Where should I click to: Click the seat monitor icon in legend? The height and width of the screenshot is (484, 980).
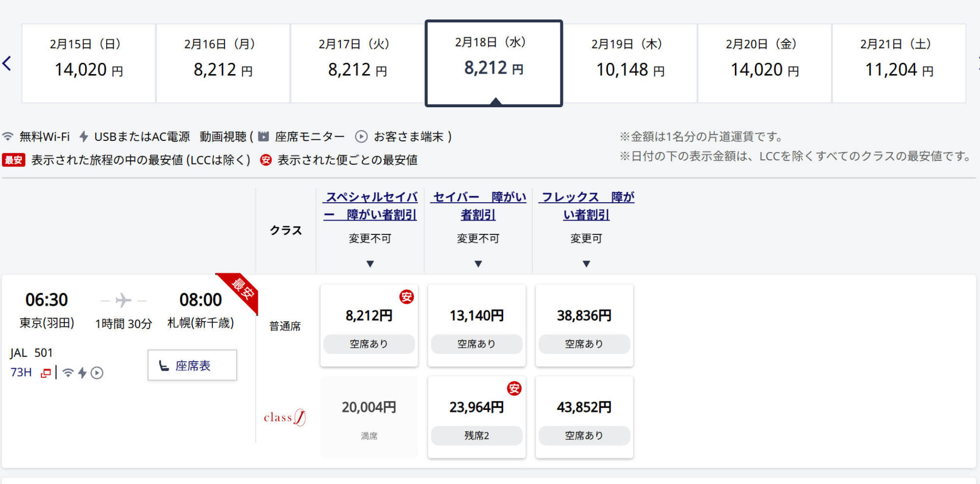click(x=263, y=137)
